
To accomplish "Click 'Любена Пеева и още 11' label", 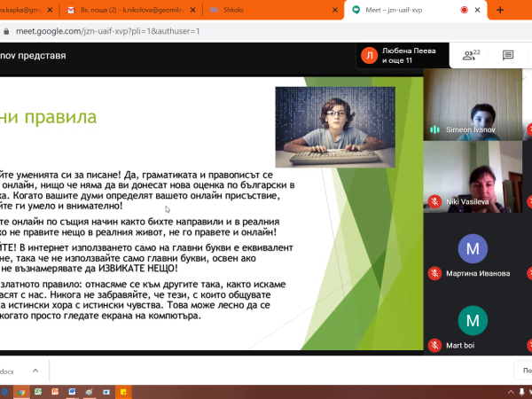I will pos(409,55).
